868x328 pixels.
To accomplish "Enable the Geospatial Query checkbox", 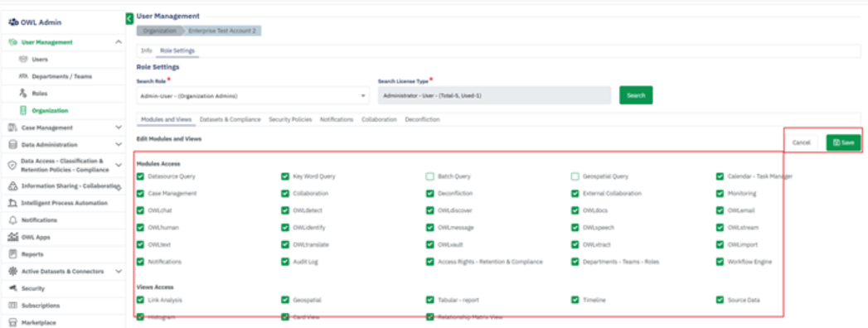I will [575, 176].
